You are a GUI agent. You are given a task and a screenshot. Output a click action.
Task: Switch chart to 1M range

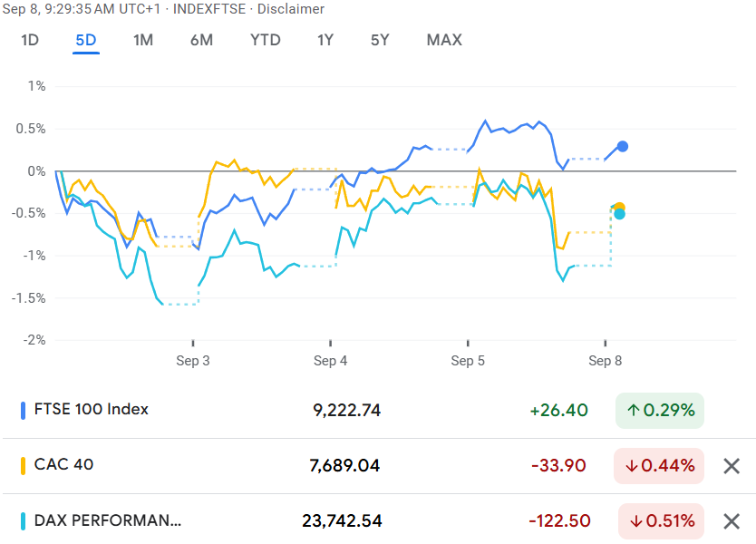pyautogui.click(x=143, y=40)
